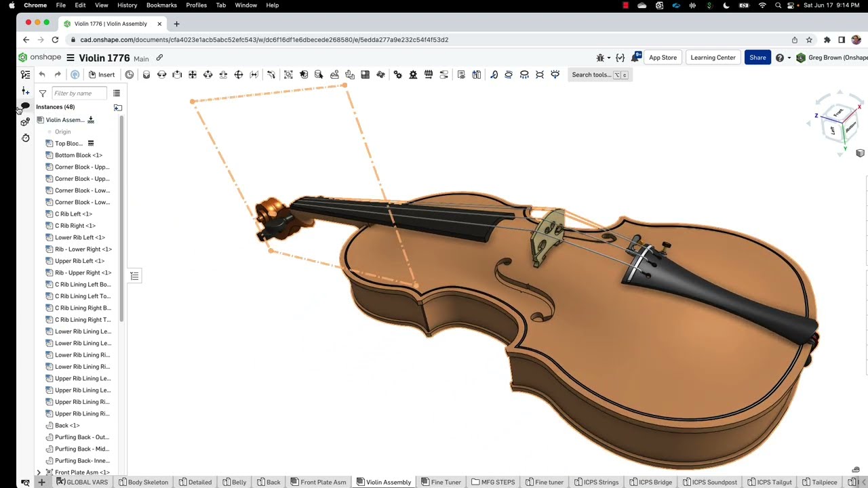Click the create folder icon beside Instances
Viewport: 868px width, 488px height.
(118, 107)
